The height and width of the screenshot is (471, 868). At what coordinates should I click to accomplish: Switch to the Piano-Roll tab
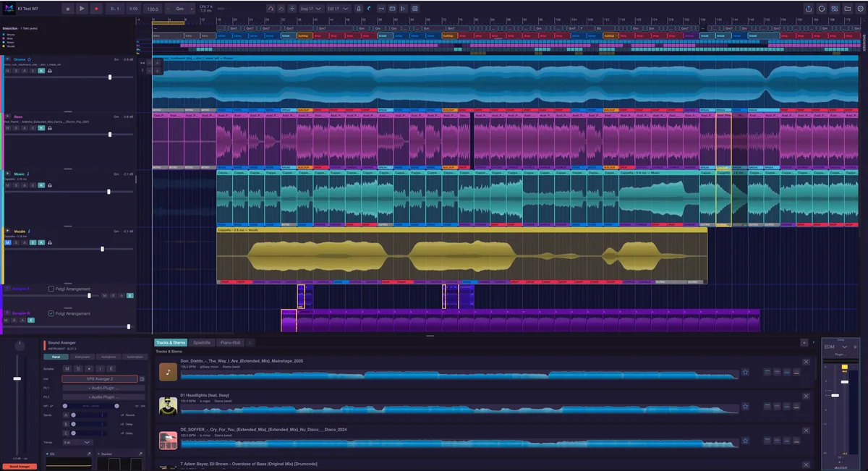[x=230, y=342]
